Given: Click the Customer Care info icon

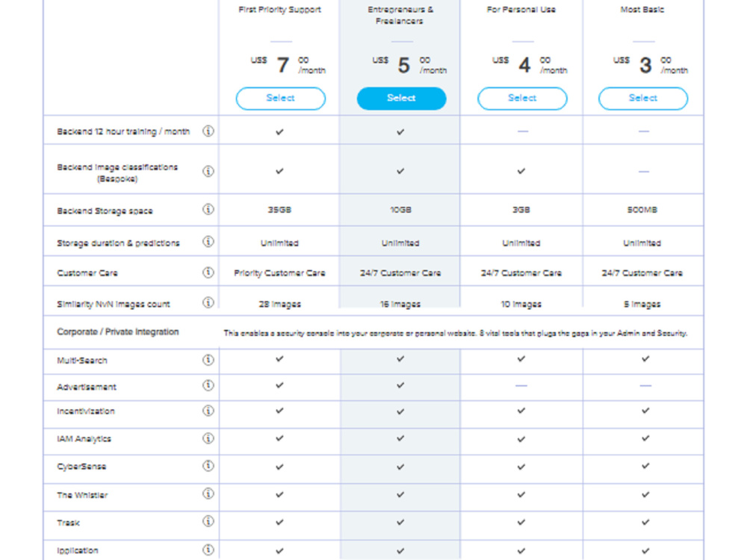Looking at the screenshot, I should coord(208,273).
